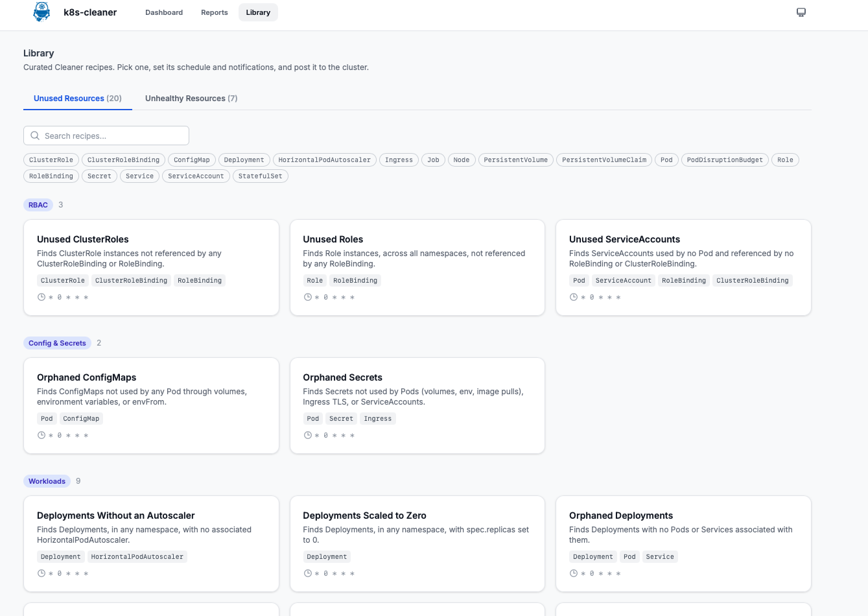Click Deployment tag in Deployments Scaled to Zero
868x616 pixels.
[x=327, y=557]
